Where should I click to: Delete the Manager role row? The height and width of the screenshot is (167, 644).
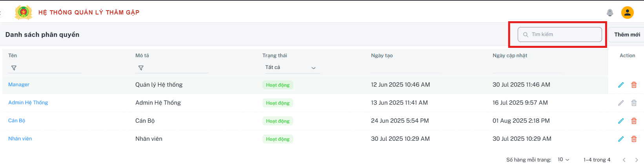[x=634, y=85]
